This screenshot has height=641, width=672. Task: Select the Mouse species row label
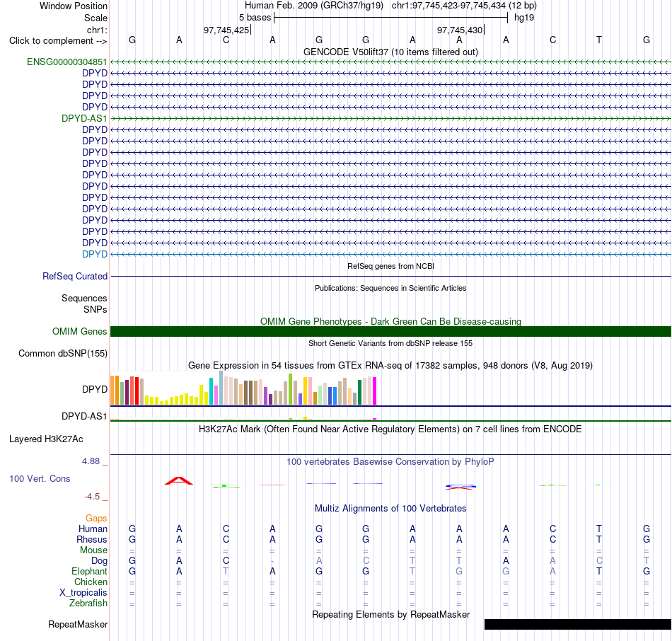coord(93,550)
